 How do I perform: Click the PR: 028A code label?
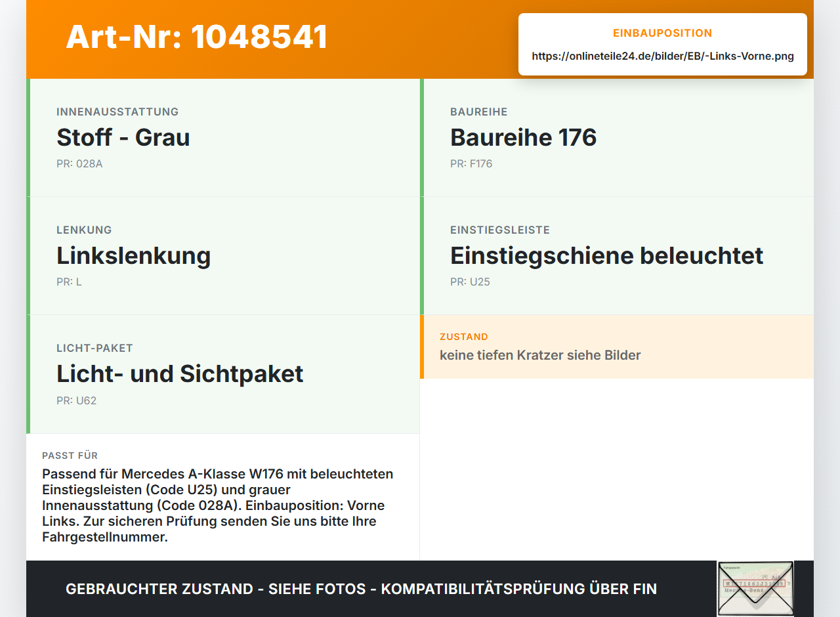point(79,163)
